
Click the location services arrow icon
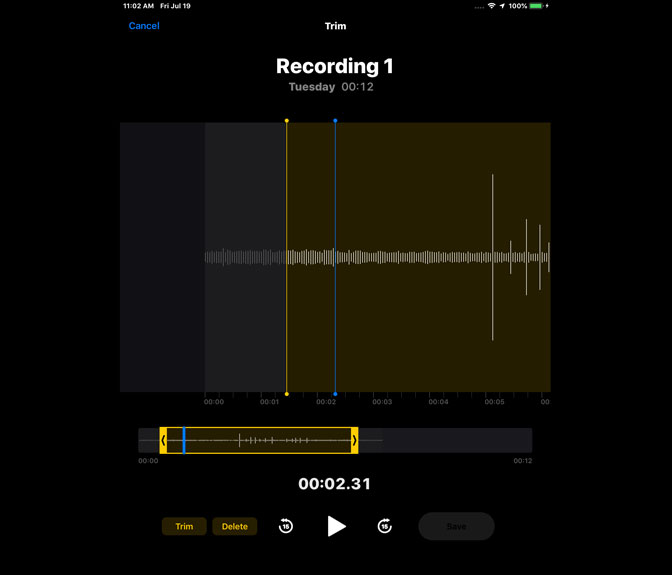pos(502,6)
